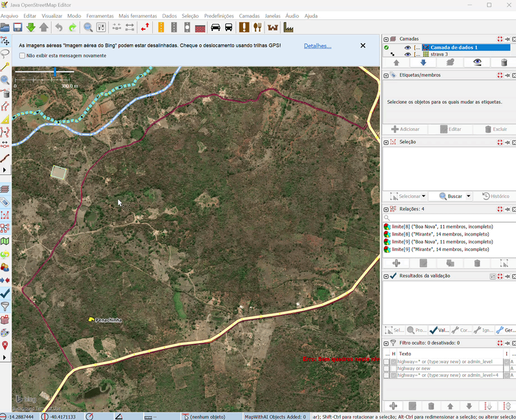The width and height of the screenshot is (516, 420).
Task: Click the Histórico button
Action: coord(495,196)
